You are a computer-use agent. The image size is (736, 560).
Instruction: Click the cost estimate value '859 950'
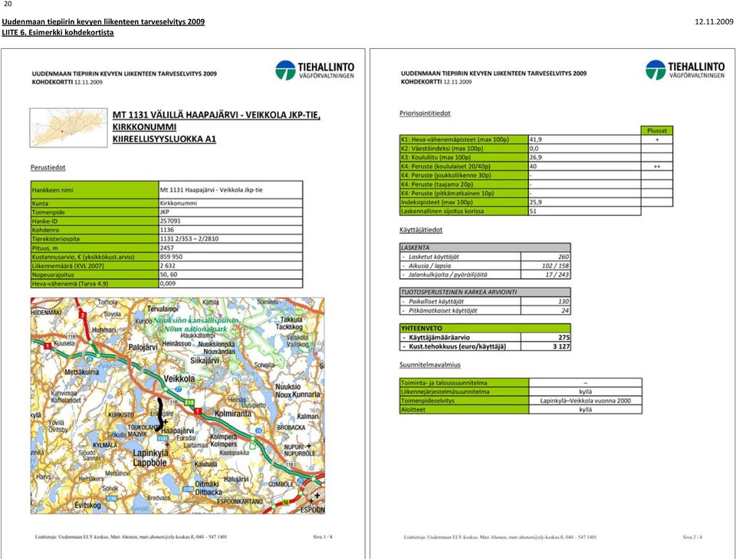point(171,257)
